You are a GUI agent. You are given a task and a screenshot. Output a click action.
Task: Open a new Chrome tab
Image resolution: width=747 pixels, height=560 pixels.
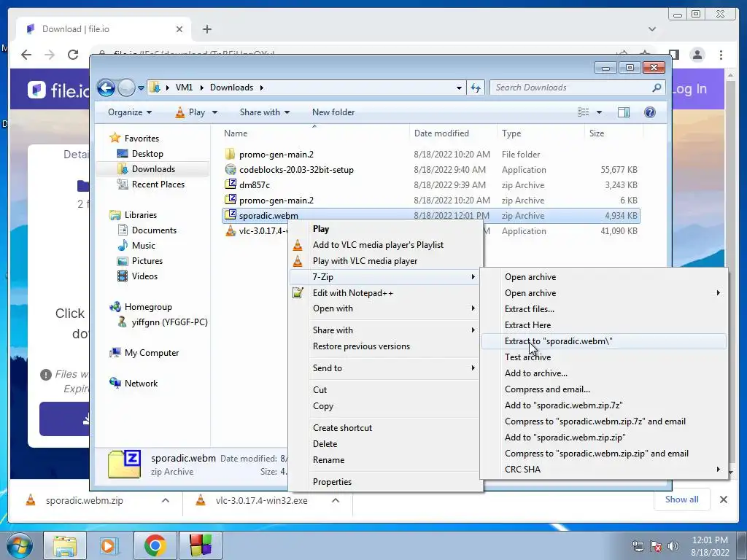pyautogui.click(x=206, y=29)
